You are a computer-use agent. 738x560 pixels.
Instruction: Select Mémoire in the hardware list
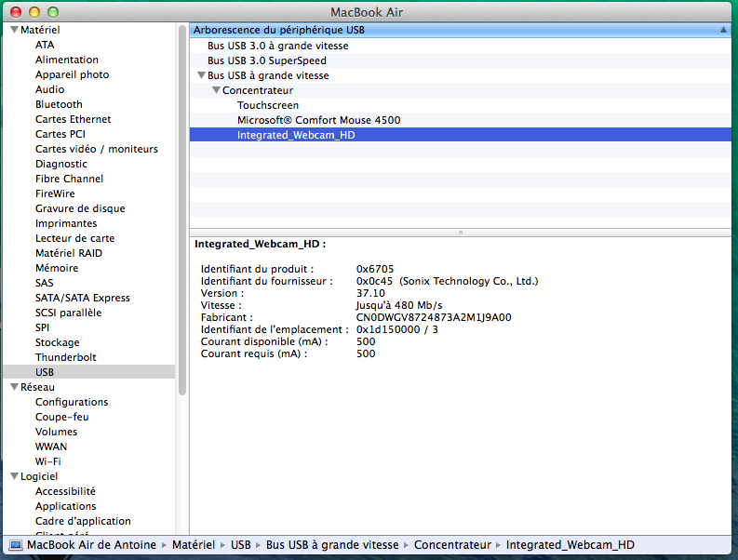(56, 268)
